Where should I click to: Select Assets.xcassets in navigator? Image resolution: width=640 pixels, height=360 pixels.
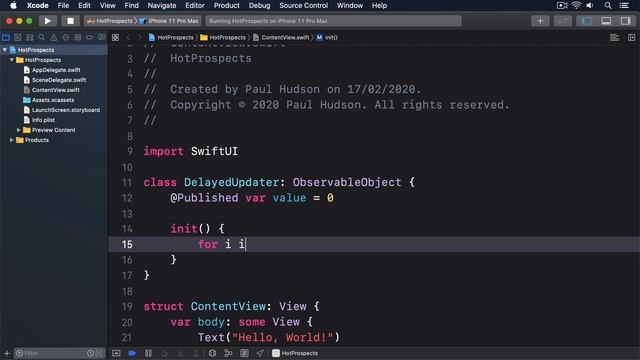pyautogui.click(x=53, y=100)
